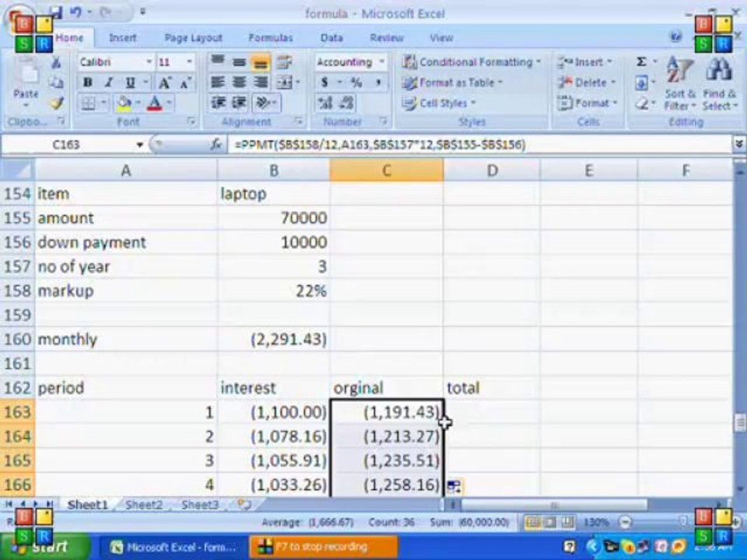Click the Shrink Font icon
Image resolution: width=747 pixels, height=560 pixels.
coord(185,83)
